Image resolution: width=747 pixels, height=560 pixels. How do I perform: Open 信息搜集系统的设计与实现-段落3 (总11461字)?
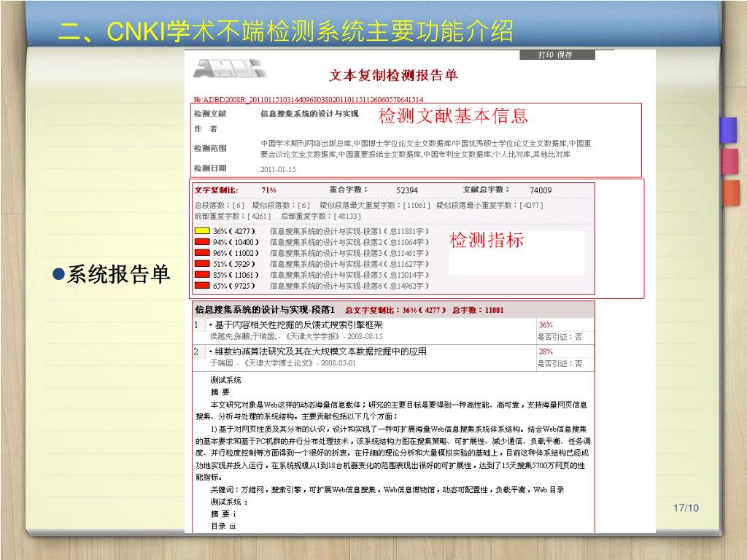349,253
